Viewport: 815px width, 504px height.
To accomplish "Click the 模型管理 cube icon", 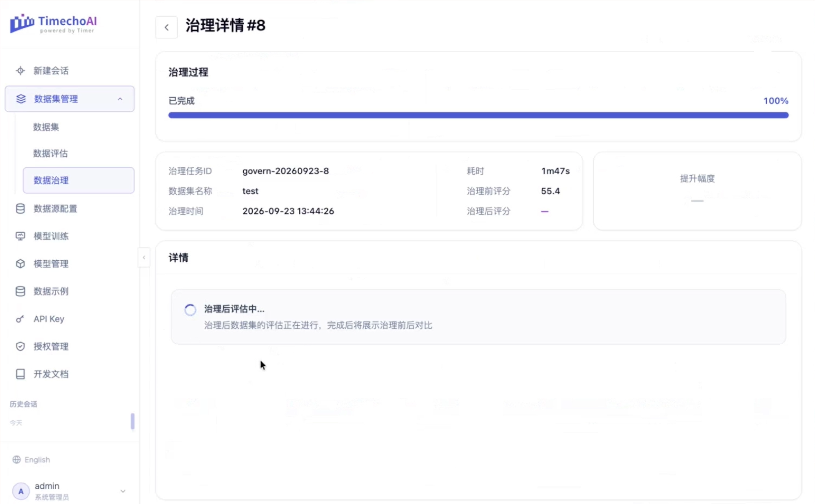I will click(20, 264).
